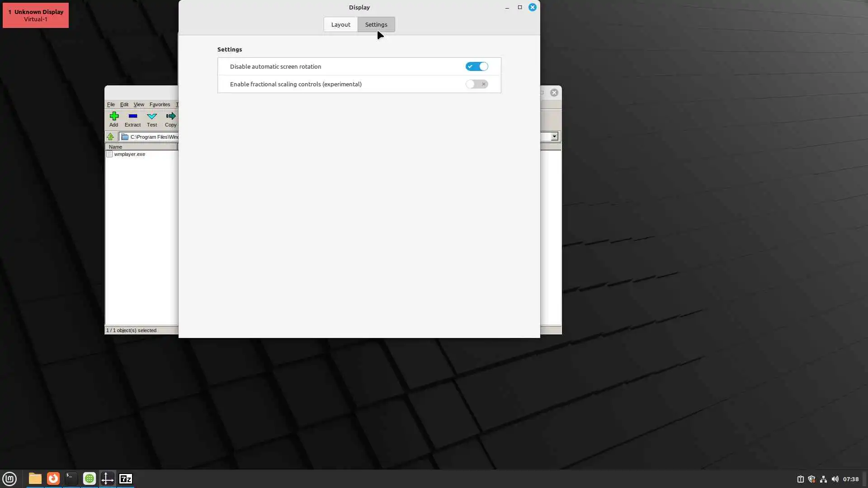This screenshot has height=488, width=868.
Task: Open the Firefox launcher in panel
Action: [x=53, y=479]
